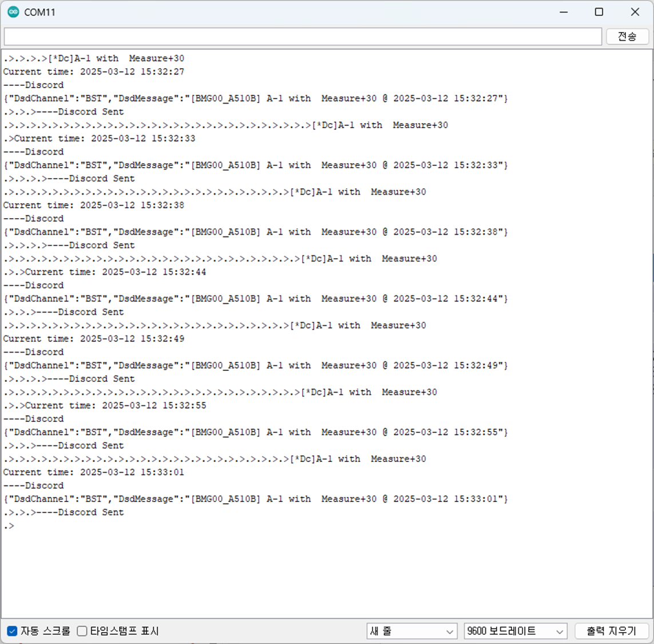This screenshot has width=654, height=644.
Task: Click the 출력 지우기 clear output button
Action: click(612, 631)
